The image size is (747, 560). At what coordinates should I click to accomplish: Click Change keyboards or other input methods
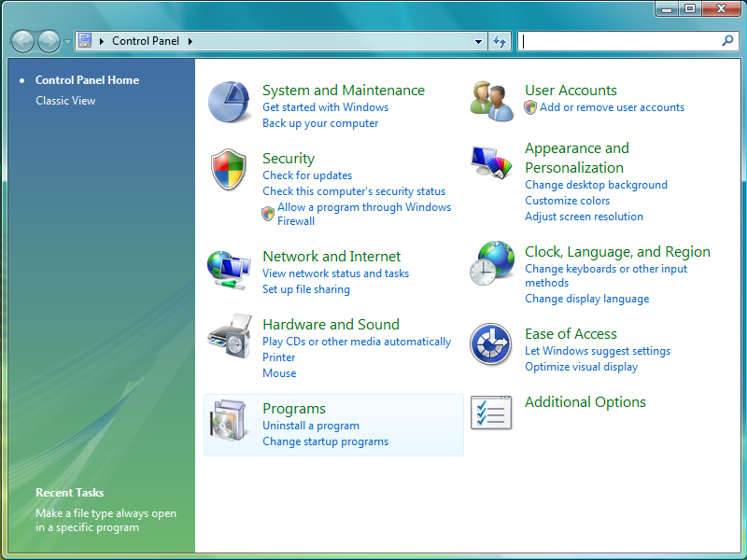click(x=606, y=275)
